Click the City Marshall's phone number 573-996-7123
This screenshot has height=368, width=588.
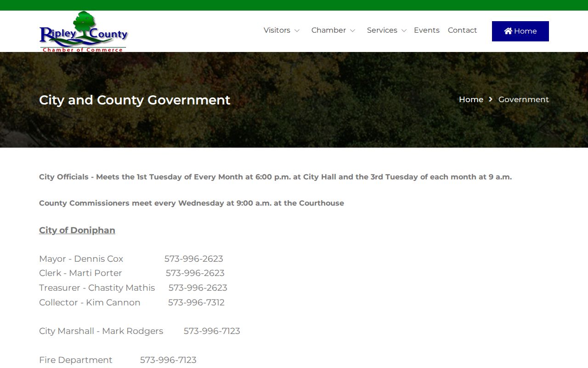tap(212, 331)
